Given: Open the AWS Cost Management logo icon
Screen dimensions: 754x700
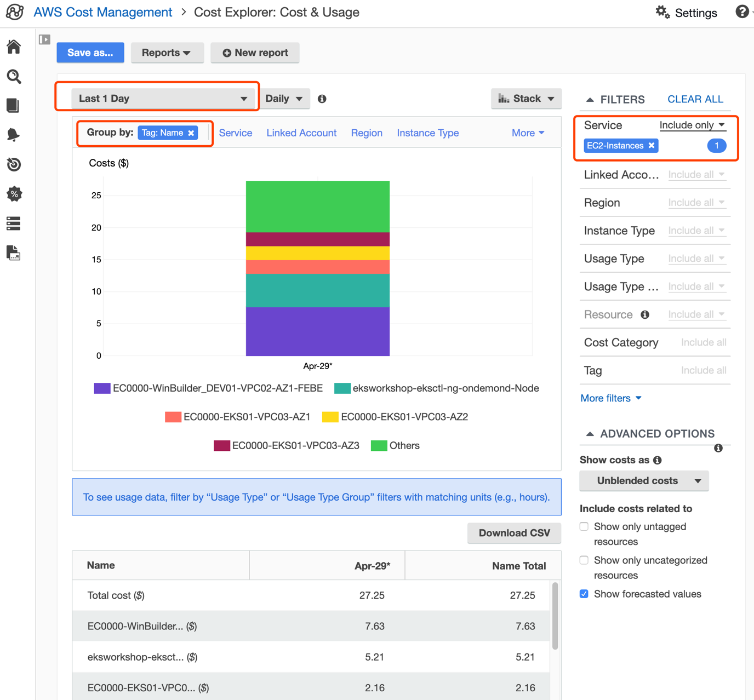Looking at the screenshot, I should [x=15, y=12].
